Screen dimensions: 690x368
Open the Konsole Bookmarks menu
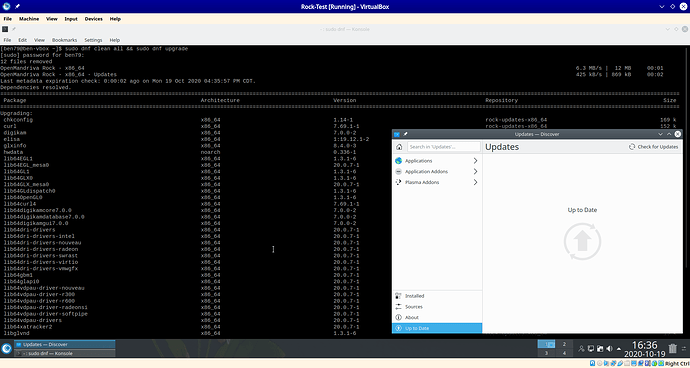pyautogui.click(x=64, y=40)
